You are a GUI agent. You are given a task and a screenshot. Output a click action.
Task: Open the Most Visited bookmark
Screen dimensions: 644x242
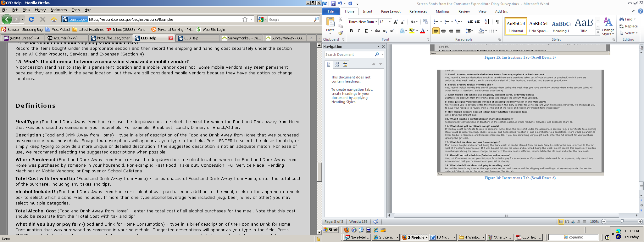58,30
